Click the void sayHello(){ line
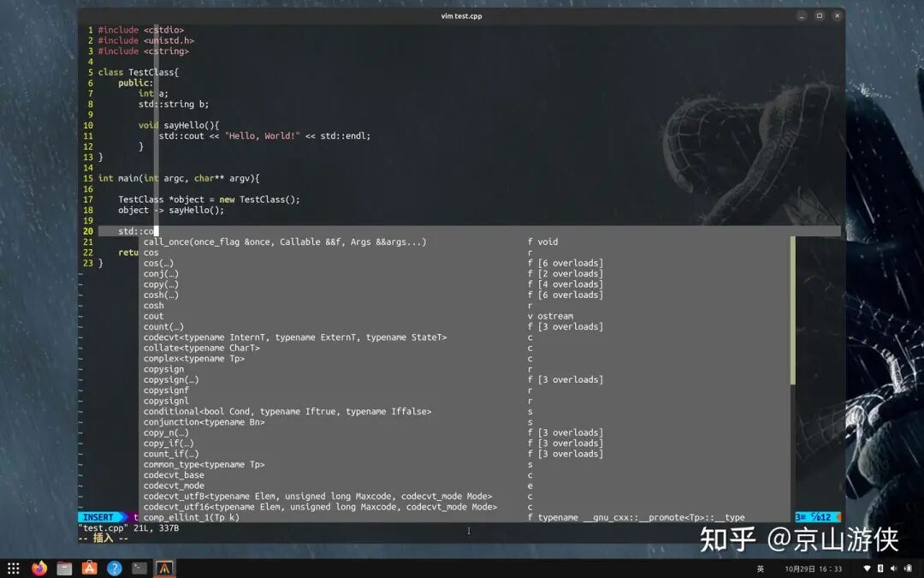This screenshot has width=924, height=578. (x=179, y=126)
